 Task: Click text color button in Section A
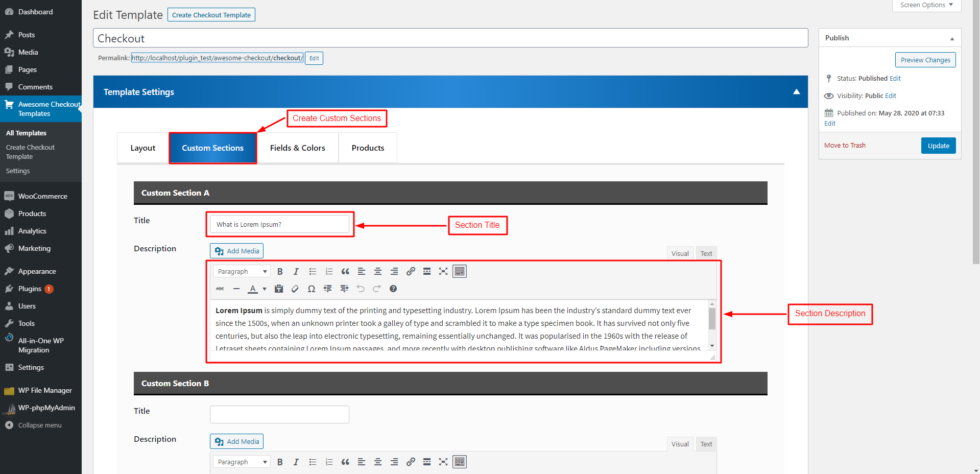point(253,289)
